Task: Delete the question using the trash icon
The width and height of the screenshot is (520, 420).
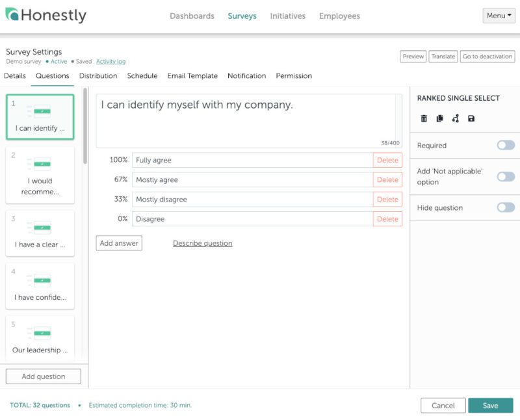Action: (423, 118)
